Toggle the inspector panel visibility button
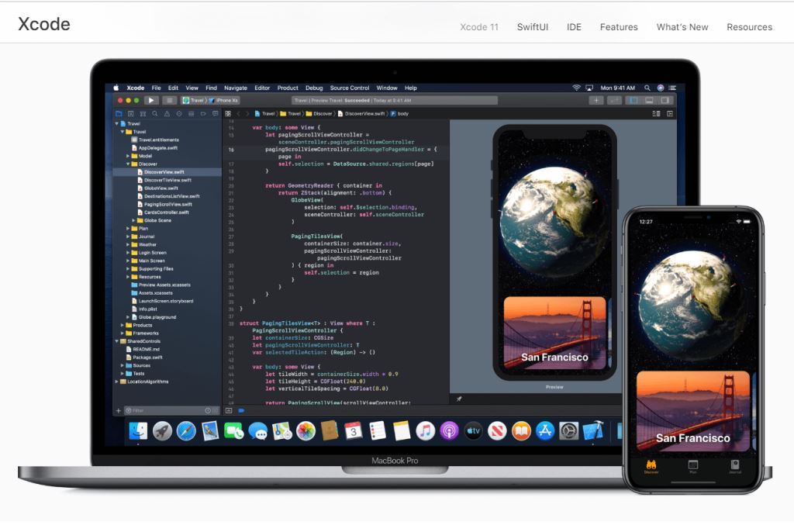 pyautogui.click(x=665, y=100)
